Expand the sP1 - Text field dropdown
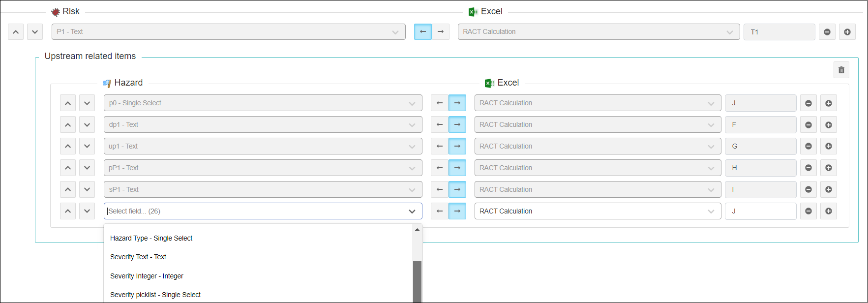The image size is (868, 303). (263, 190)
